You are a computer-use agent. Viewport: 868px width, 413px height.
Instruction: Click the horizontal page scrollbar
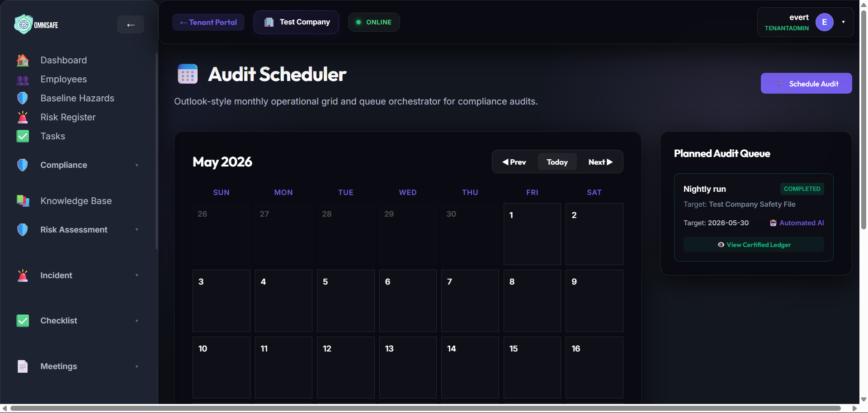(x=425, y=408)
